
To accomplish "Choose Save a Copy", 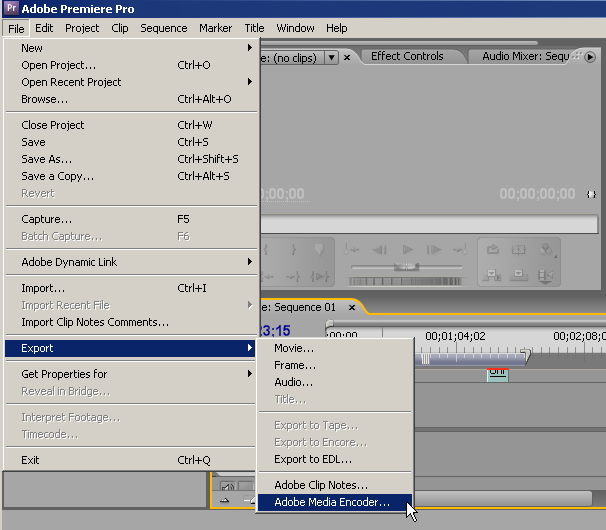I will coord(131,176).
